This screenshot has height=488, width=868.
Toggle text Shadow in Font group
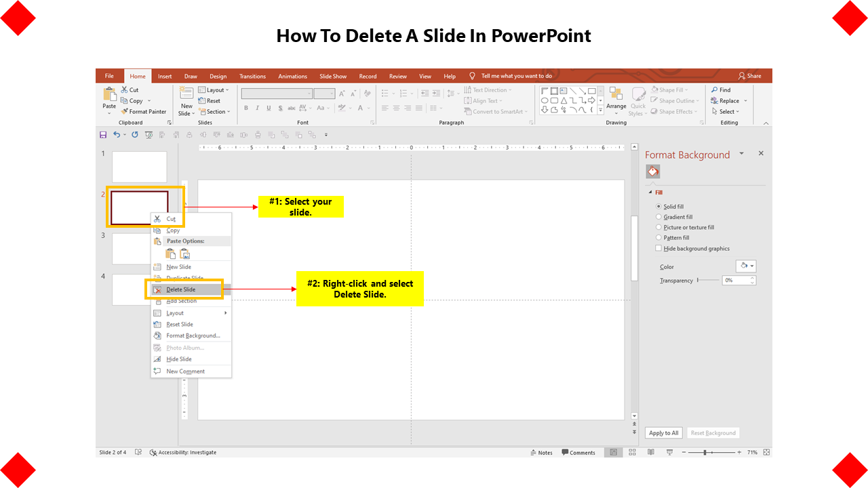[x=280, y=108]
